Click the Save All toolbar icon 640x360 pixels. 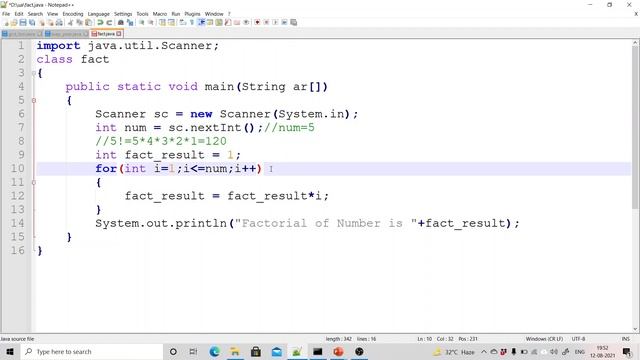pyautogui.click(x=32, y=22)
